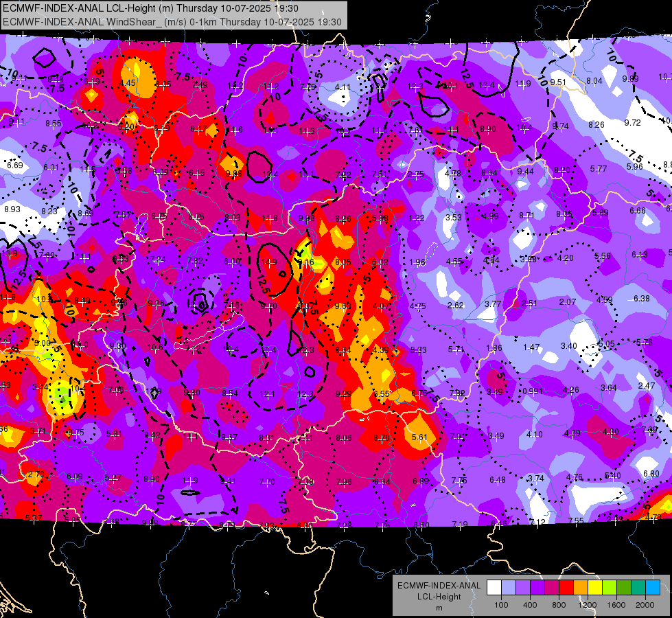672x618 pixels.
Task: Click the legend value 100
Action: [x=501, y=605]
